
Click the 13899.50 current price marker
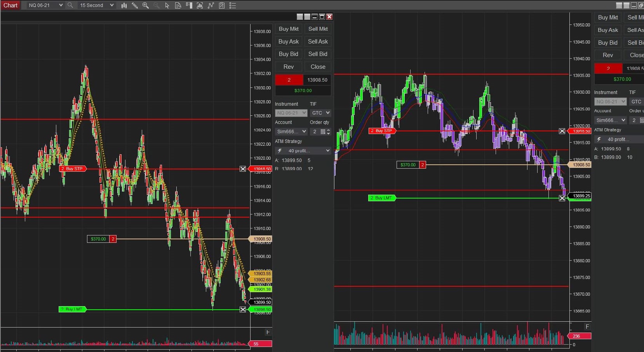[x=261, y=302]
